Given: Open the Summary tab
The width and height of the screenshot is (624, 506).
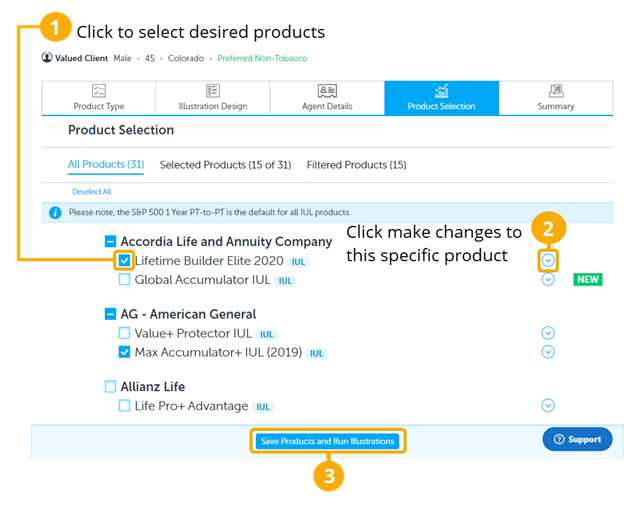Looking at the screenshot, I should point(556,98).
